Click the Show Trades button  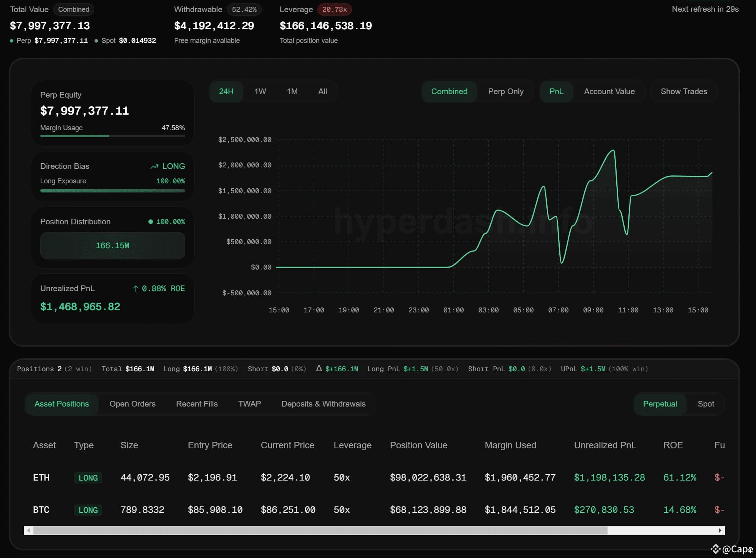[683, 91]
